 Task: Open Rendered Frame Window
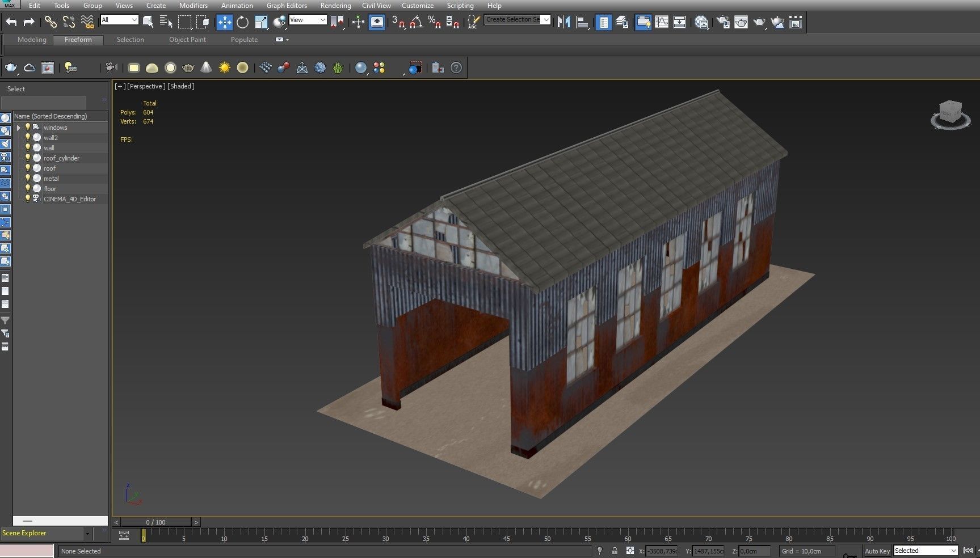pyautogui.click(x=741, y=22)
